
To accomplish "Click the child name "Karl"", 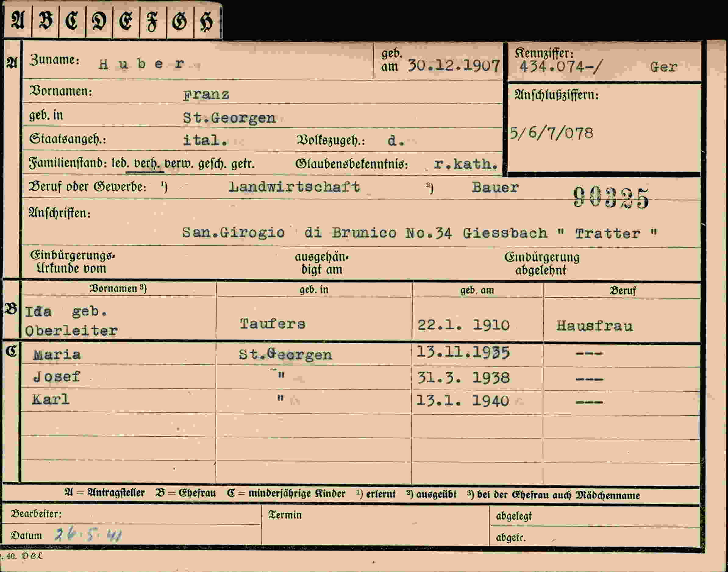I will tap(51, 399).
